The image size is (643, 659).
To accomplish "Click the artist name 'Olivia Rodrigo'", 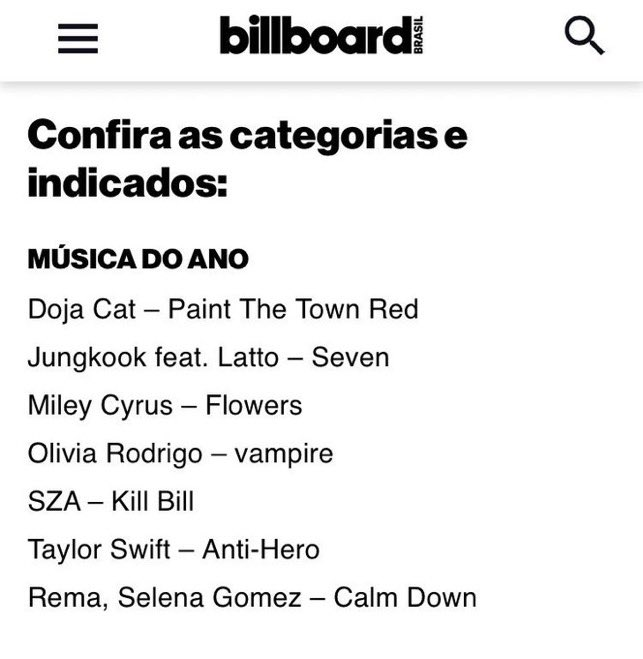I will 115,454.
